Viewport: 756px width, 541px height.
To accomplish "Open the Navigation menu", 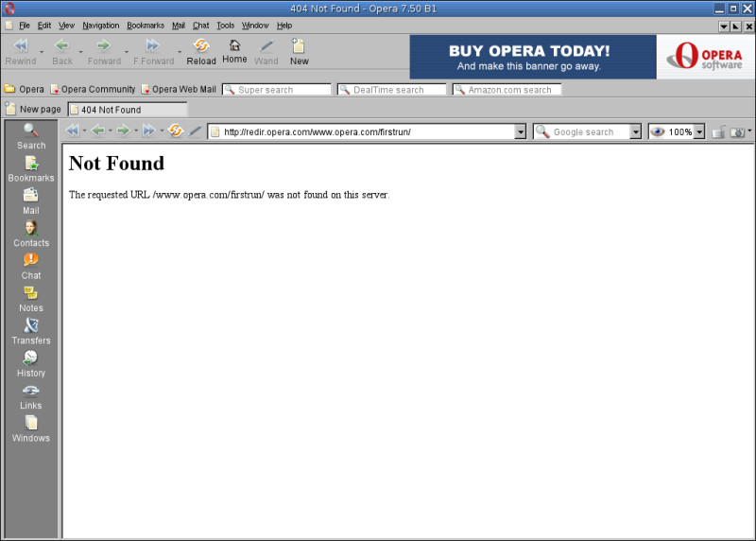I will pyautogui.click(x=100, y=26).
